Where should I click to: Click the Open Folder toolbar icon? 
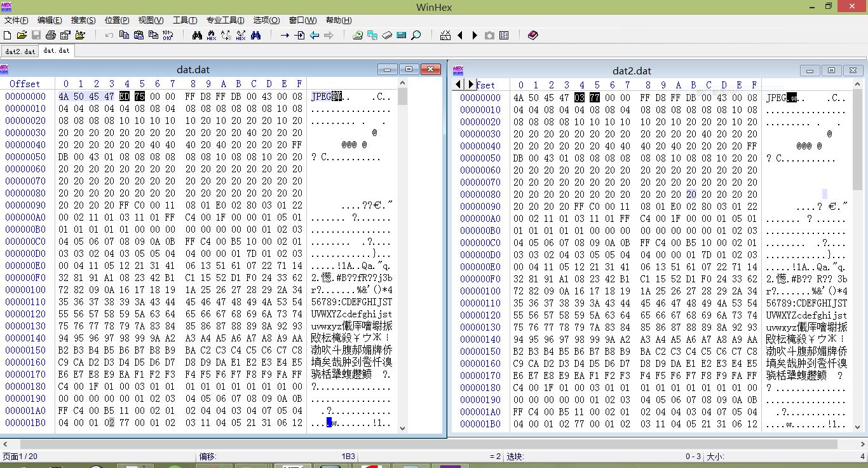(x=80, y=35)
